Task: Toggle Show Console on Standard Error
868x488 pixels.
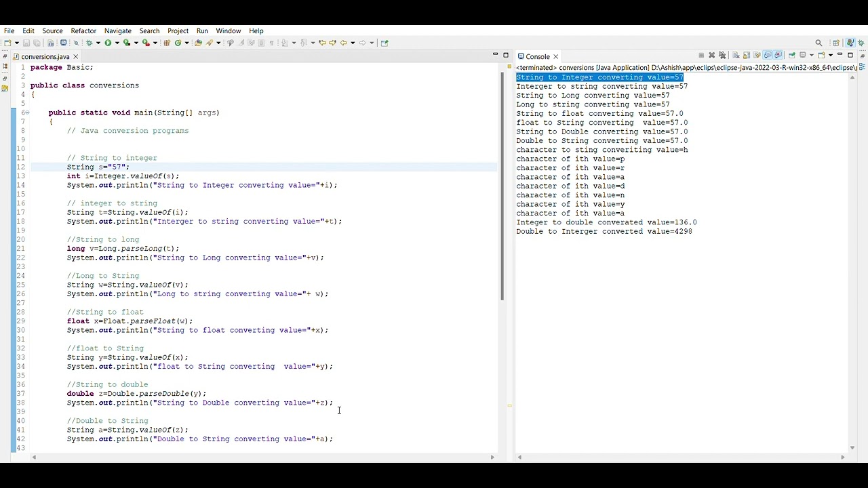Action: pyautogui.click(x=778, y=55)
